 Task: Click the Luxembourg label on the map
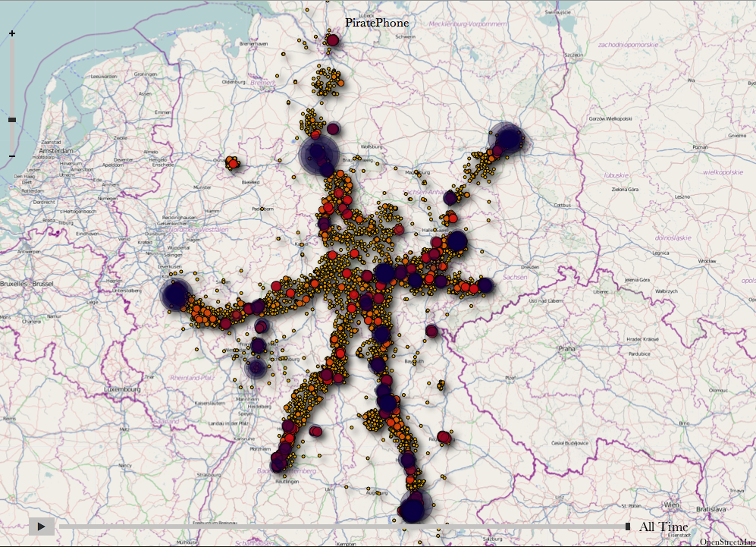coord(122,389)
